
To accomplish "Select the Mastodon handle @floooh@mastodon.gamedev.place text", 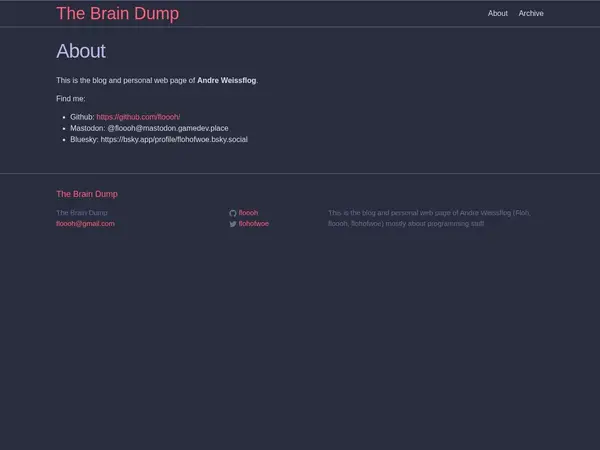I will click(x=168, y=128).
